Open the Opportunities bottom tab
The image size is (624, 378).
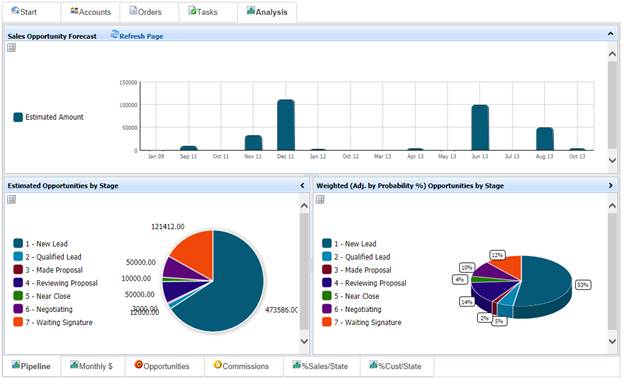[x=164, y=366]
